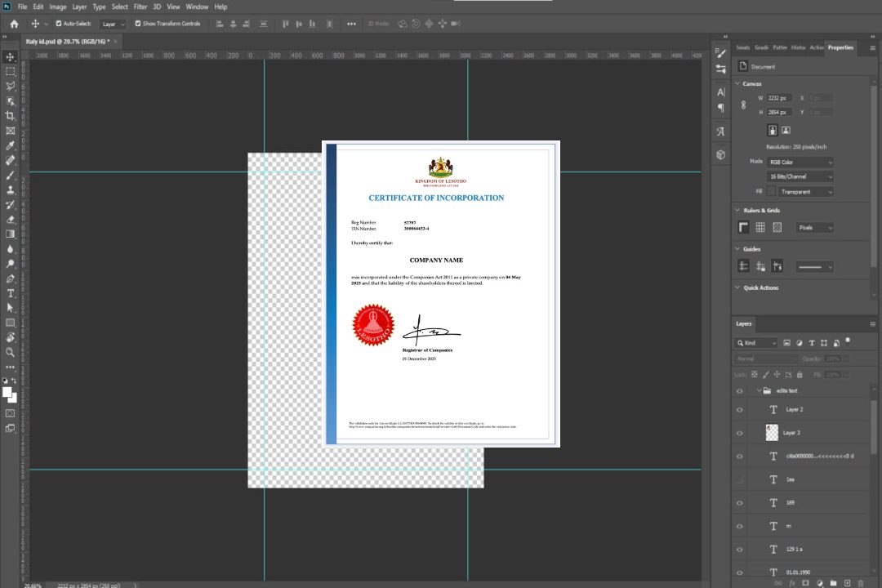Select the Zoom tool
Image resolution: width=882 pixels, height=588 pixels.
tap(10, 352)
